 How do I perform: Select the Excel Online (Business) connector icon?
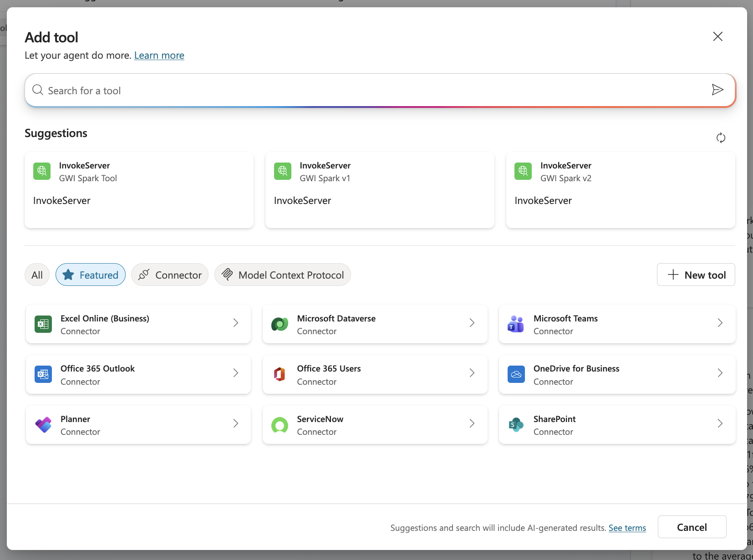coord(43,324)
